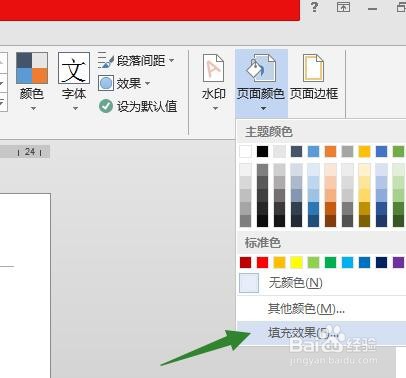Pick the white theme color swatch
The image size is (406, 378).
click(245, 151)
